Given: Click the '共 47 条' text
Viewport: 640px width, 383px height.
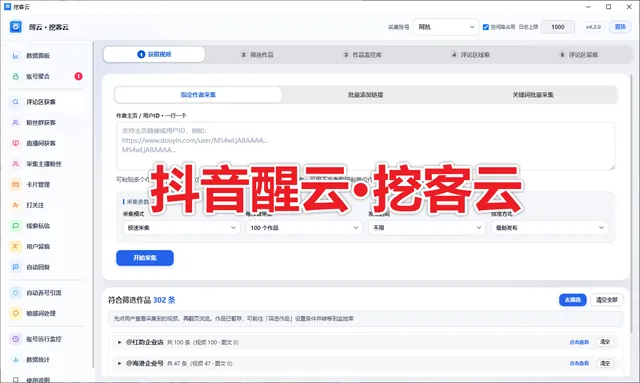Looking at the screenshot, I should point(177,363).
